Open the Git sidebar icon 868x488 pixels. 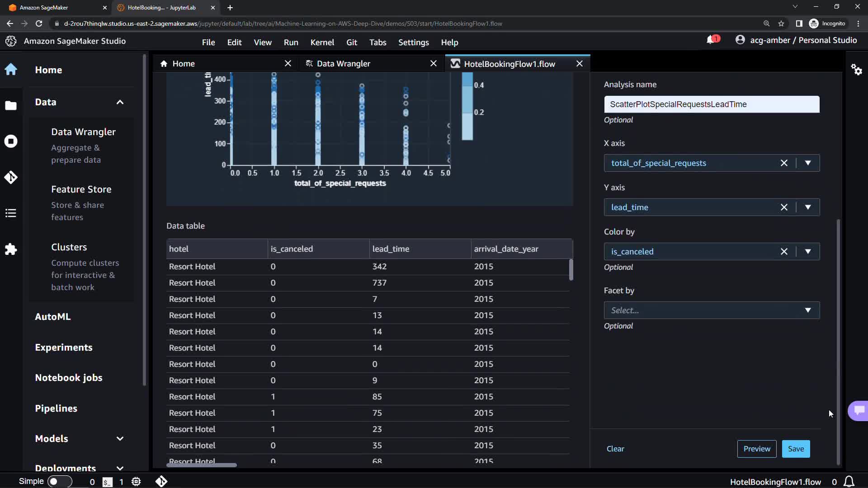click(11, 177)
